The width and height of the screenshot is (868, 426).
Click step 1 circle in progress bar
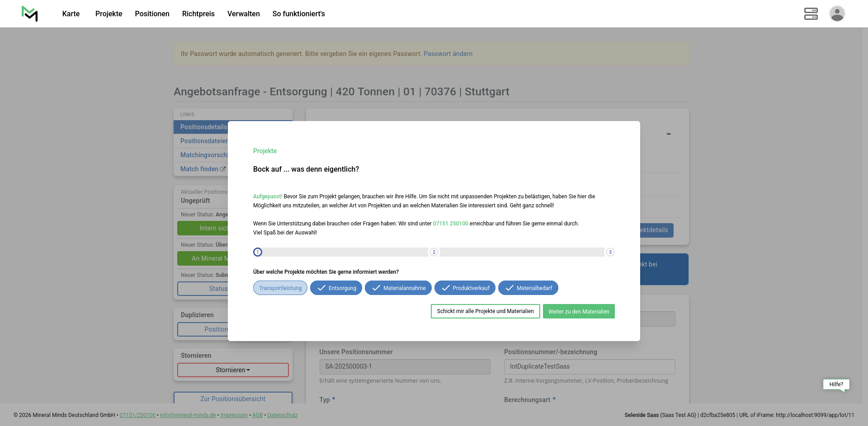coord(258,252)
